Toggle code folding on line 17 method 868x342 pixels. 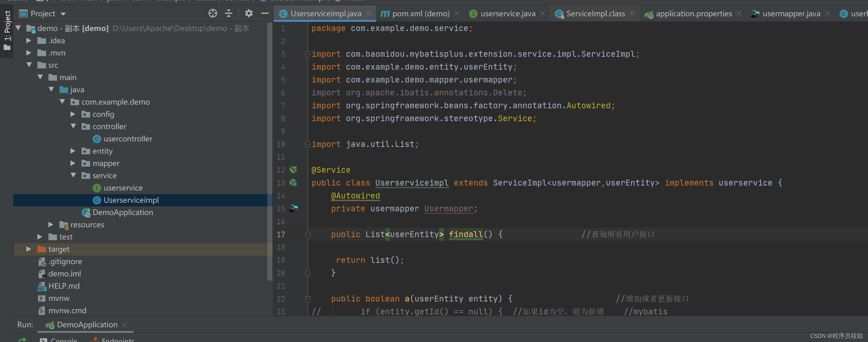307,234
